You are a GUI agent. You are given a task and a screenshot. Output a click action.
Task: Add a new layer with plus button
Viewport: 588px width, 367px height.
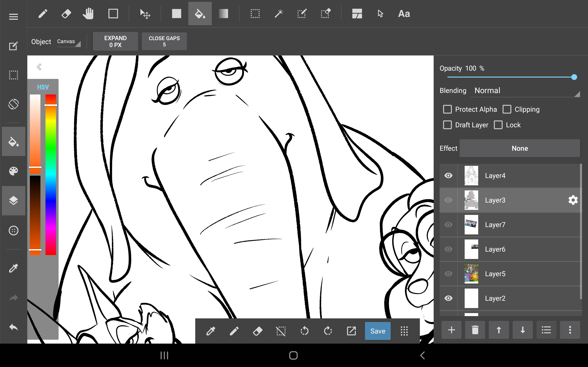pyautogui.click(x=451, y=330)
